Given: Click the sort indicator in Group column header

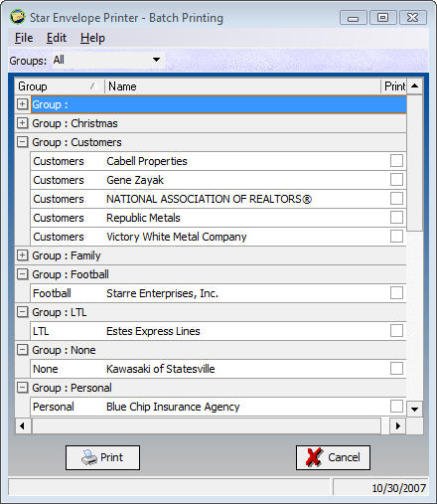Looking at the screenshot, I should [92, 86].
